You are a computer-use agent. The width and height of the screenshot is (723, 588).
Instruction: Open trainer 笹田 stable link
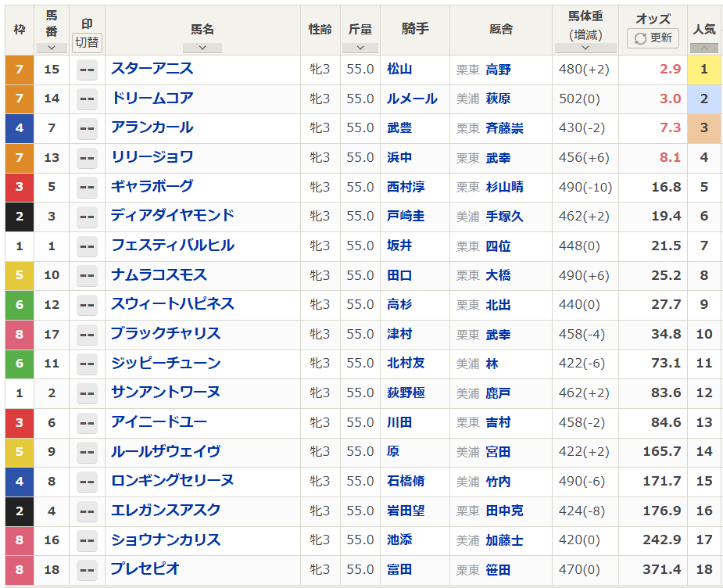pyautogui.click(x=499, y=569)
